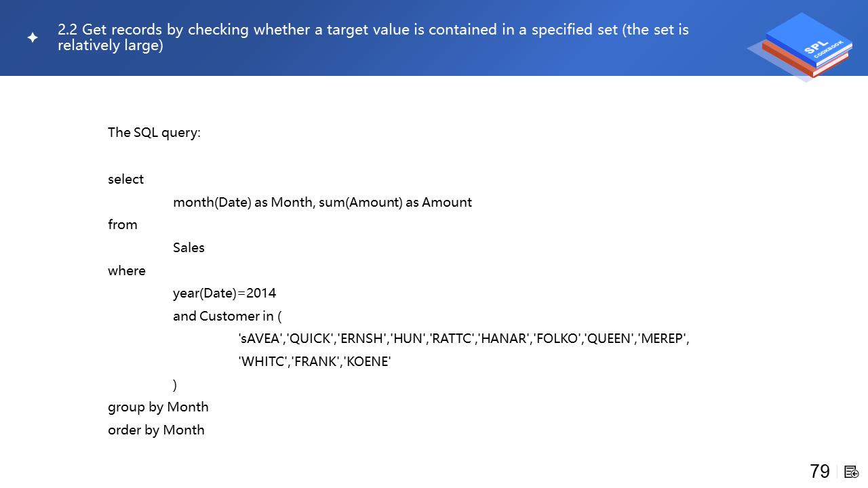The height and width of the screenshot is (488, 868).
Task: Click the 'order by Month' line
Action: [x=156, y=430]
